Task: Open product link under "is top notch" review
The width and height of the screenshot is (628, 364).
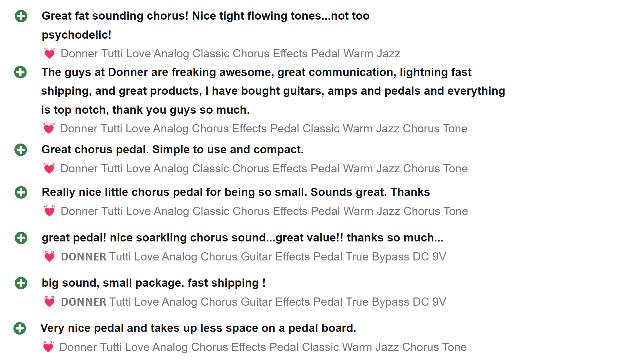Action: click(x=263, y=128)
